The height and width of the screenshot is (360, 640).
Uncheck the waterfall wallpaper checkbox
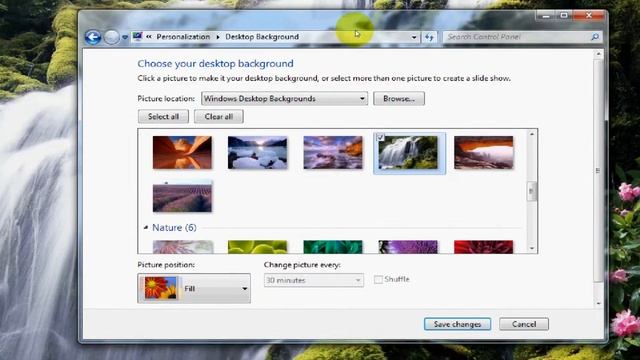pos(380,138)
